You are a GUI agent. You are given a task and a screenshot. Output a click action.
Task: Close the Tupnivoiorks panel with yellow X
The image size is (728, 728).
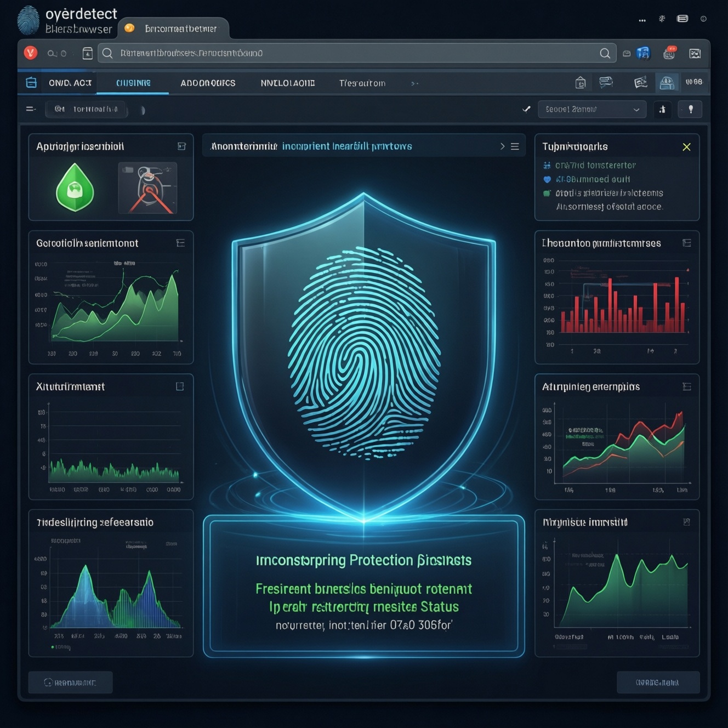(x=686, y=147)
